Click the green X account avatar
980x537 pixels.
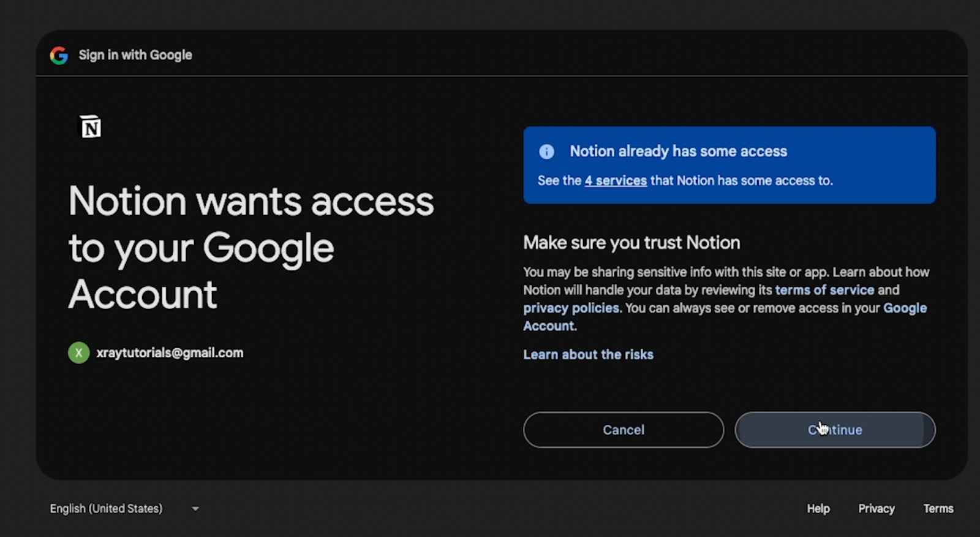pyautogui.click(x=78, y=352)
